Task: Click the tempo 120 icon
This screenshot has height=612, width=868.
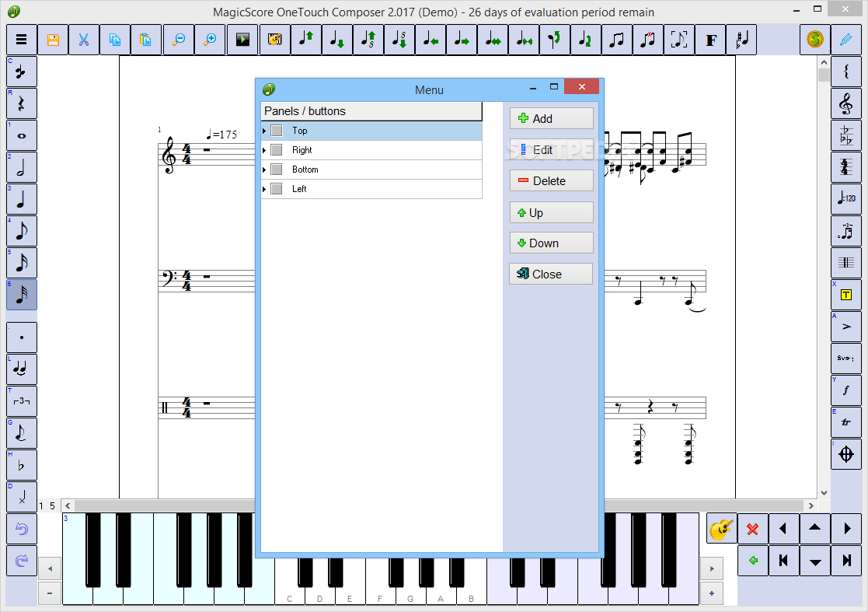Action: [x=846, y=199]
